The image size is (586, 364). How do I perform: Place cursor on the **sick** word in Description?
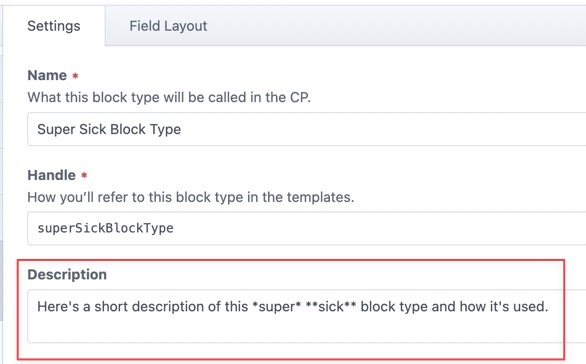[331, 307]
